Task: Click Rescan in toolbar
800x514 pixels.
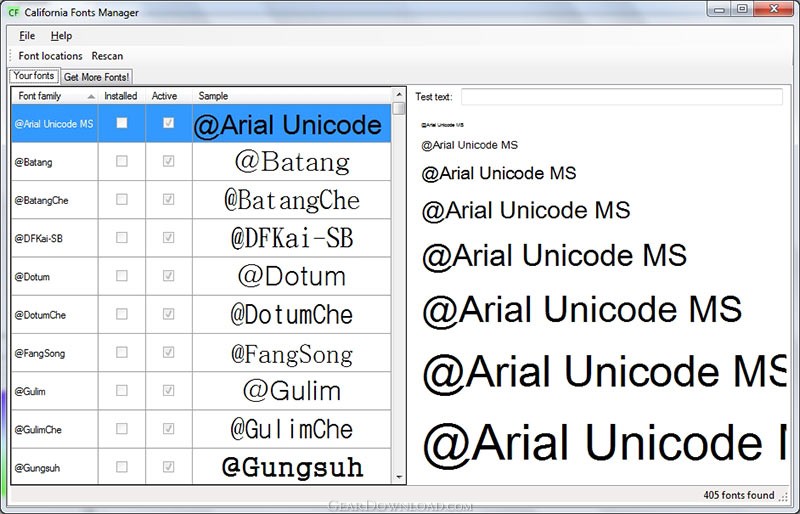Action: point(107,56)
